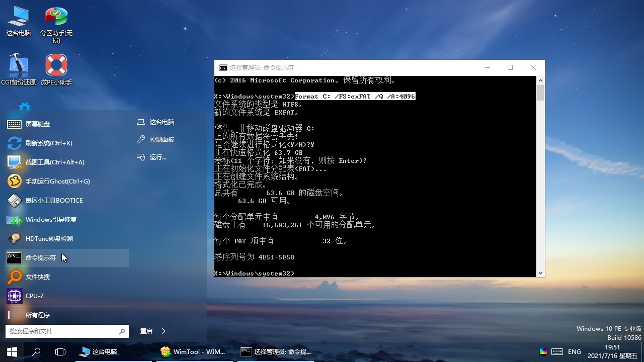
Task: Switch to 这台电脑 taskbar window
Action: pos(113,352)
